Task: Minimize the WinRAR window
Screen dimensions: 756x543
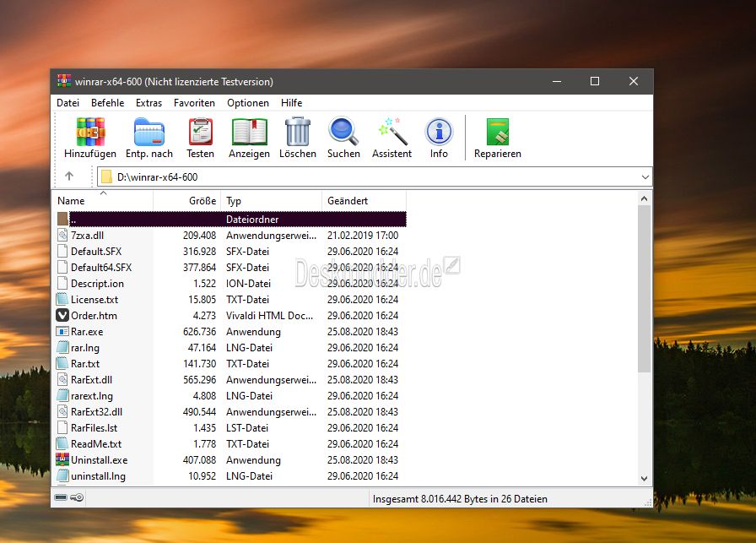Action: coord(557,82)
